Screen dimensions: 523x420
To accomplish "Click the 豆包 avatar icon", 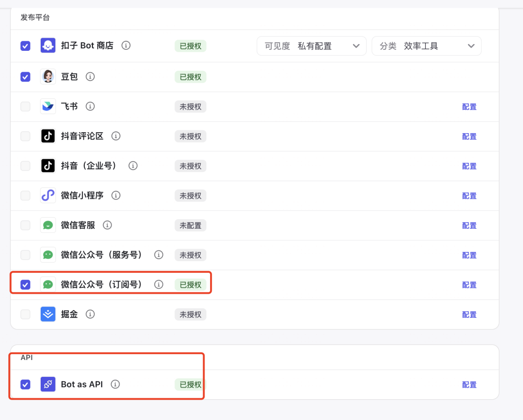I will coord(47,77).
